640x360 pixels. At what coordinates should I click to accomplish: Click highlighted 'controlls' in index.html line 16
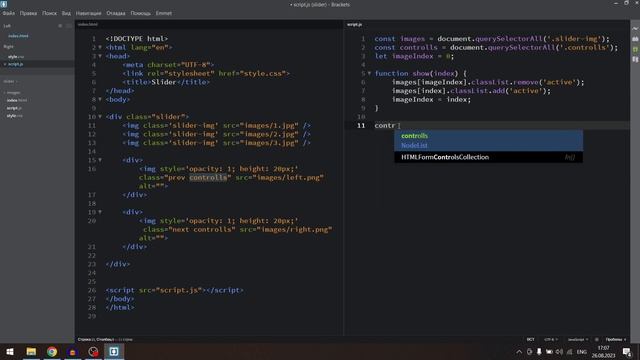[x=208, y=178]
